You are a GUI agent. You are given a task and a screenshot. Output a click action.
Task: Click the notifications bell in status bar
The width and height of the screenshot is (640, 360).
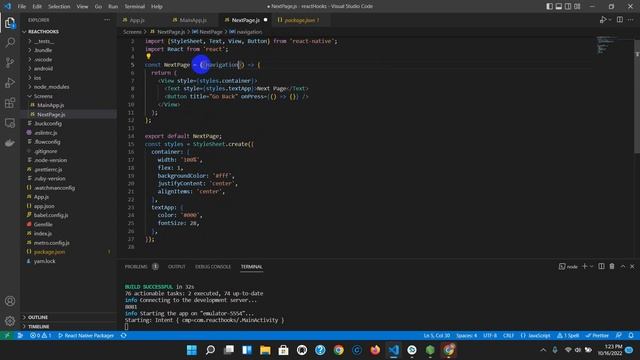tap(631, 335)
